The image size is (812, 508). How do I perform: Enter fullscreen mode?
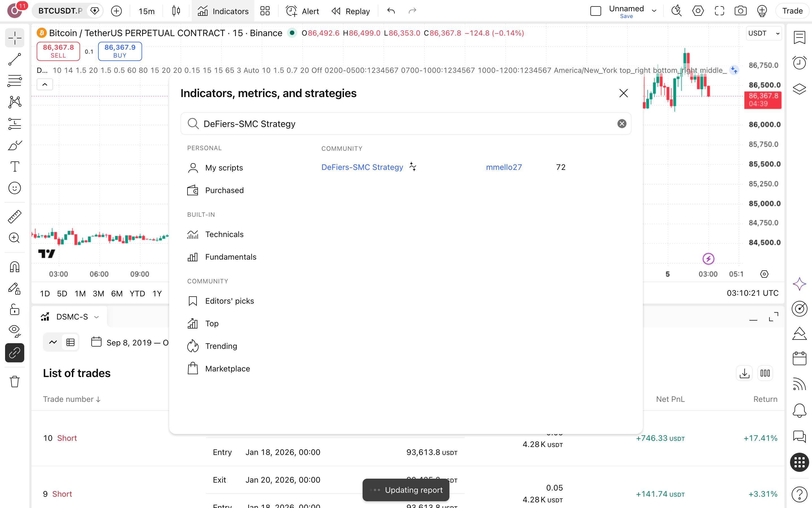719,11
